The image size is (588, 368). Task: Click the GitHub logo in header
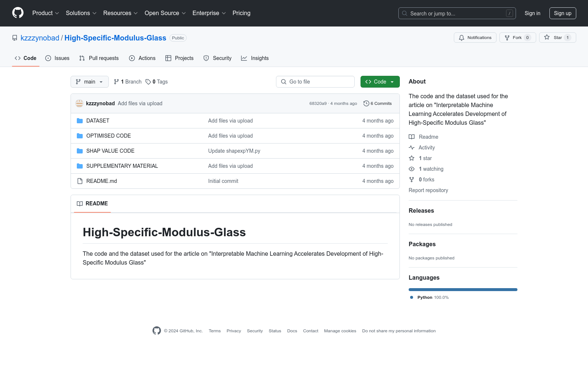[x=18, y=13]
